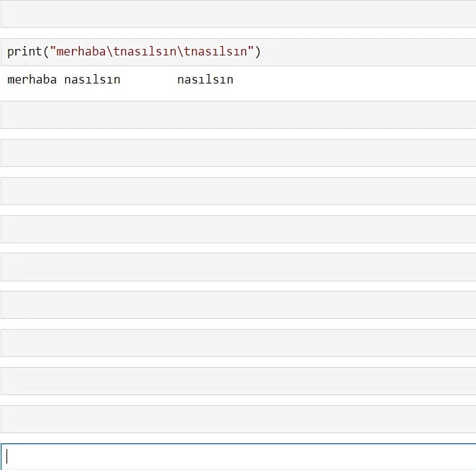Place cursor after the closing parenthesis

pos(261,52)
